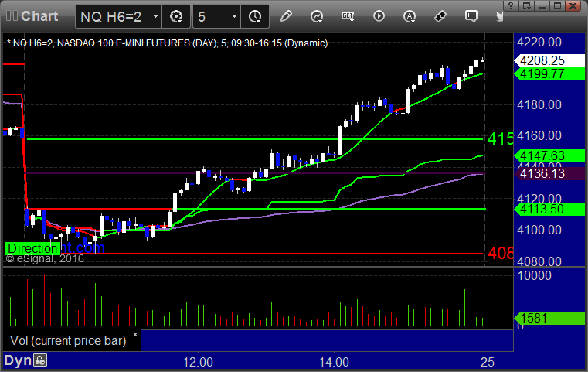The height and width of the screenshot is (372, 588).
Task: Open the alerts circled-A icon
Action: tap(409, 16)
